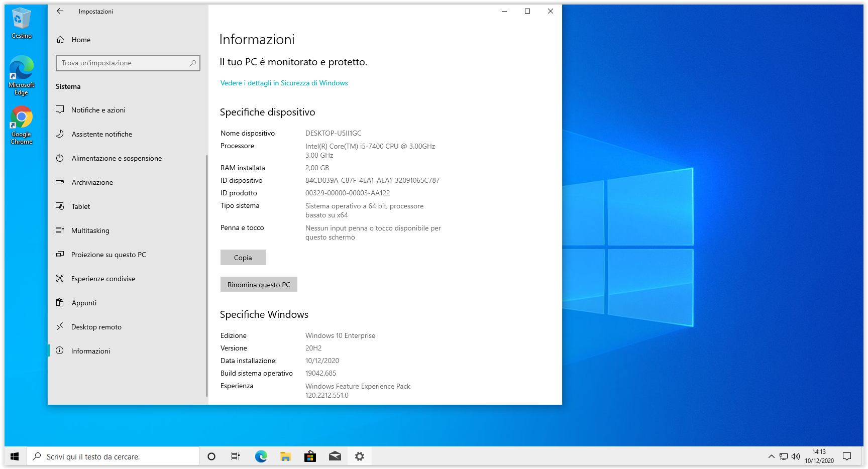Image resolution: width=868 pixels, height=469 pixels.
Task: Click the power icon beside Alimentazione
Action: point(60,158)
